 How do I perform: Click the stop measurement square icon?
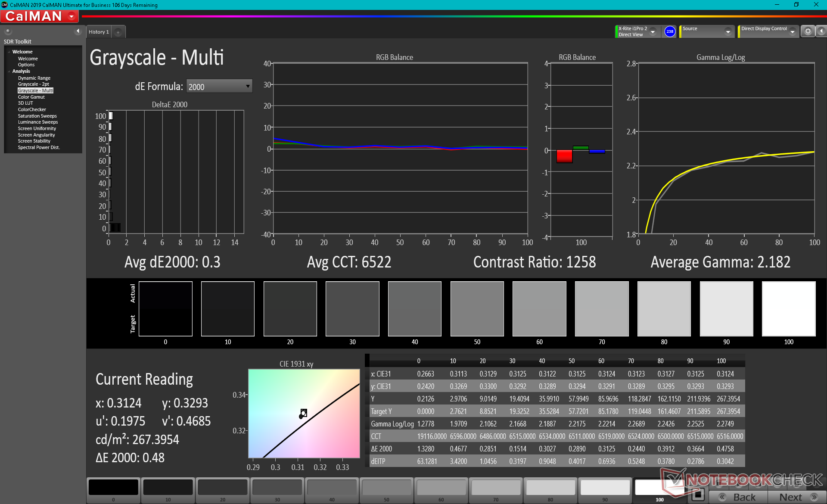[698, 495]
